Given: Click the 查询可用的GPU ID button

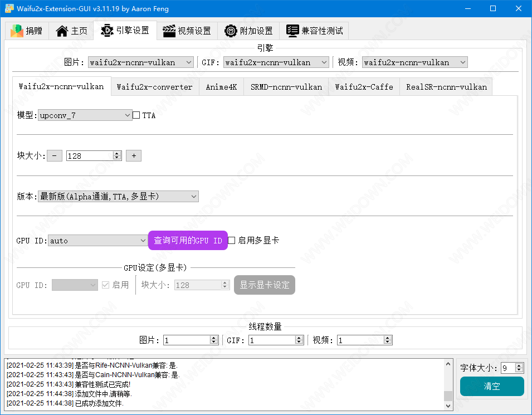Looking at the screenshot, I should (188, 241).
